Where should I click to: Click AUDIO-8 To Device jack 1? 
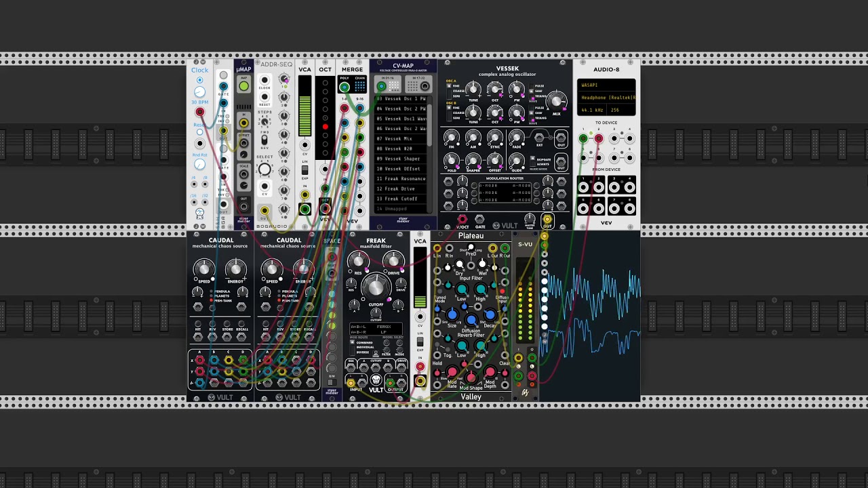point(583,139)
